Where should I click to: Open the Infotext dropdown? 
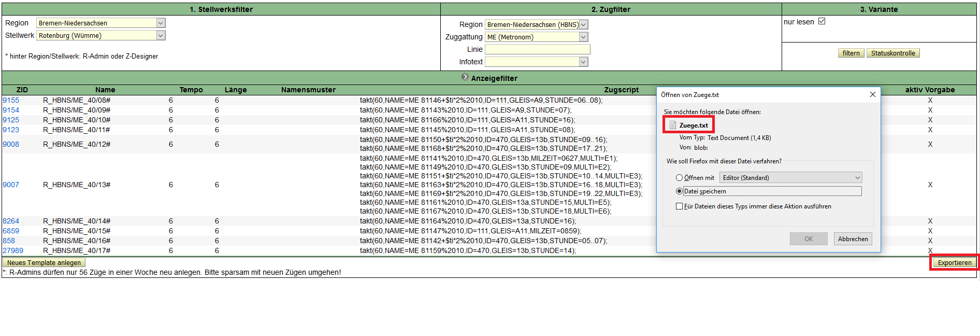coord(583,62)
